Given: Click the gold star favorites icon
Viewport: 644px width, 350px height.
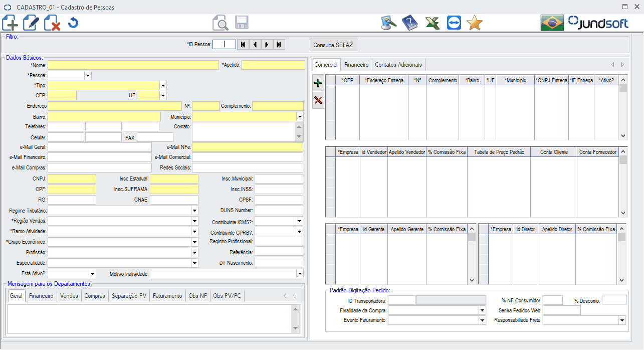Looking at the screenshot, I should [x=474, y=23].
